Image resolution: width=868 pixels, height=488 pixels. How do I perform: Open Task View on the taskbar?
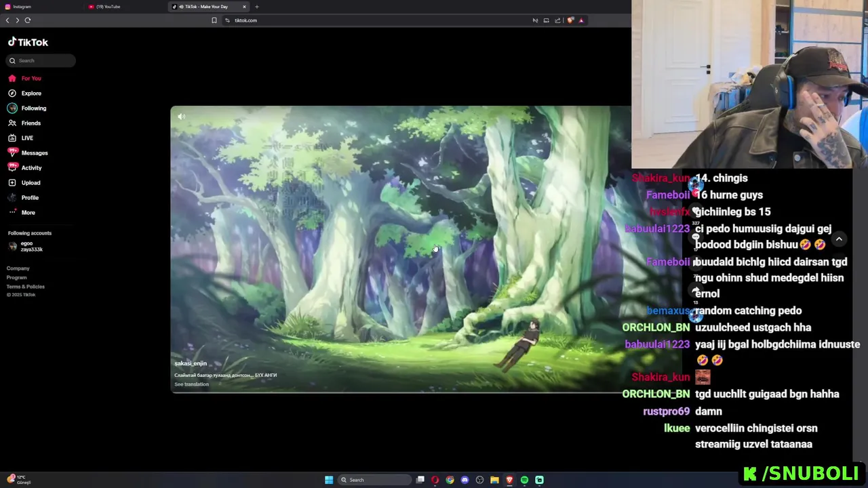tap(420, 480)
